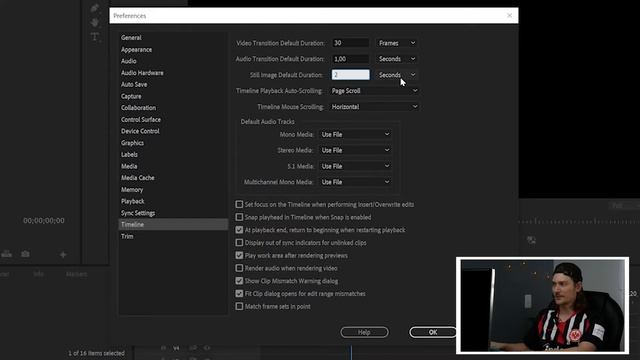This screenshot has height=360, width=640.
Task: Switch to the Info panel tab
Action: point(39,274)
